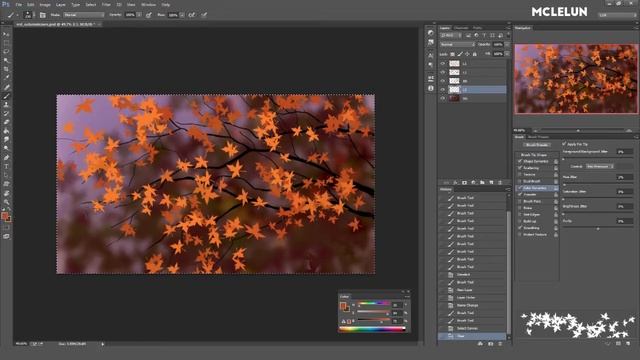
Task: Enable Shape Dynamics checkbox
Action: (520, 161)
